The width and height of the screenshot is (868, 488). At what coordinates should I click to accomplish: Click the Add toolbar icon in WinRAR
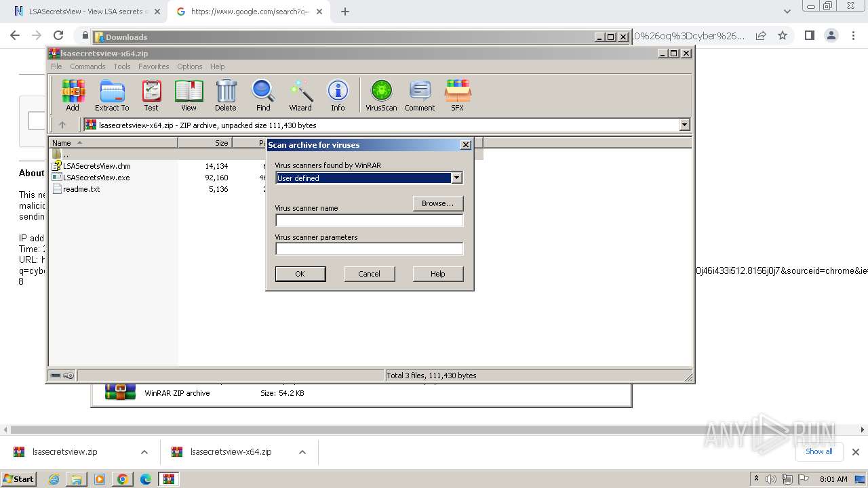[x=73, y=96]
